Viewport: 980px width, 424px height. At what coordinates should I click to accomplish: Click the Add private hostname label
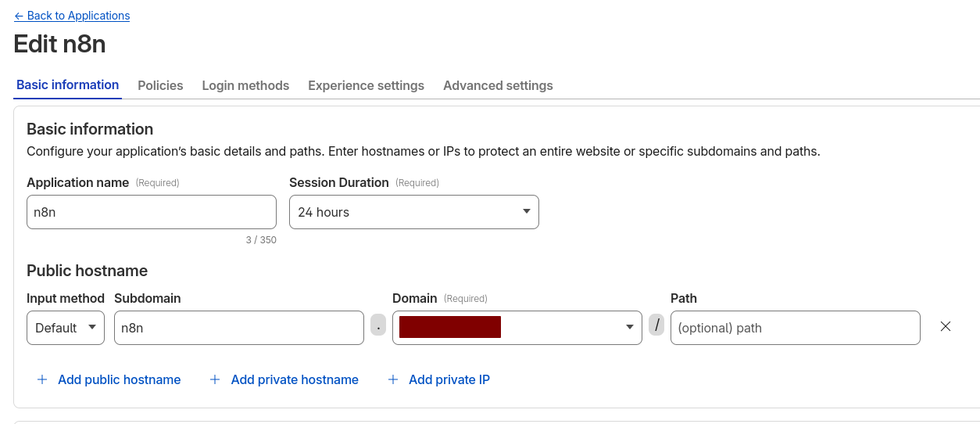295,380
